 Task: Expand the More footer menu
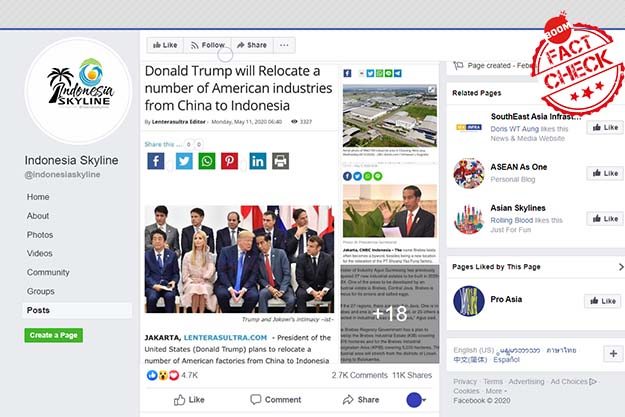pos(496,391)
